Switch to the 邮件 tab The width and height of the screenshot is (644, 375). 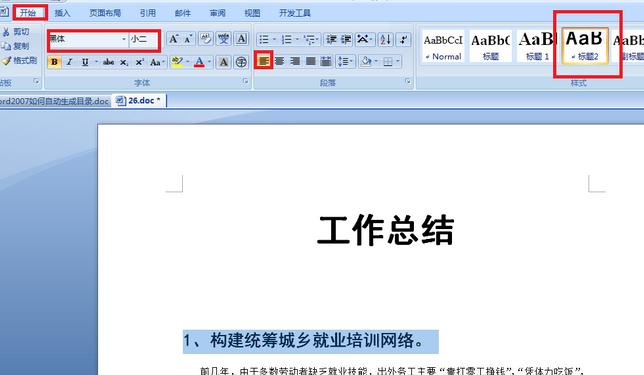[x=183, y=13]
